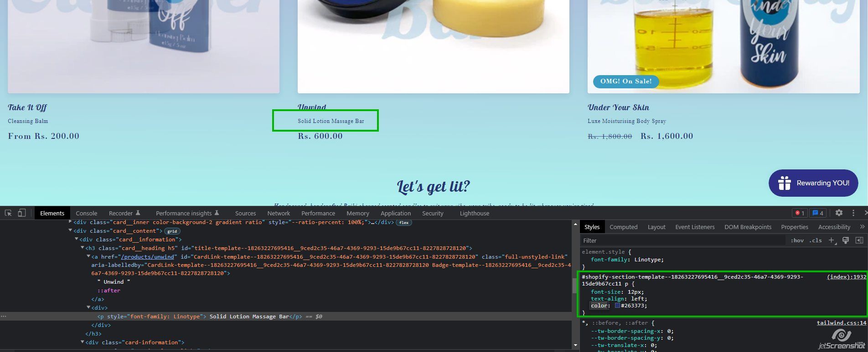The height and width of the screenshot is (352, 868).
Task: Collapse the div wrapping the p element
Action: pos(88,308)
